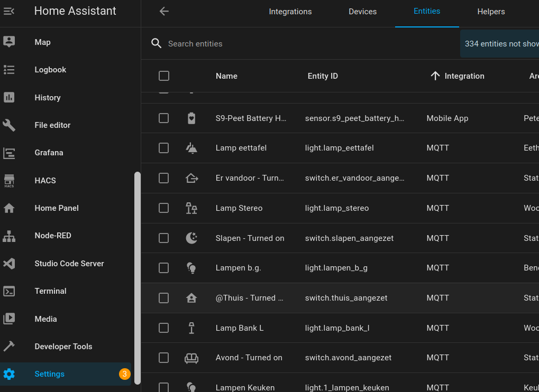Open the Lamp Stereo entity row
539x392 pixels.
tap(239, 208)
